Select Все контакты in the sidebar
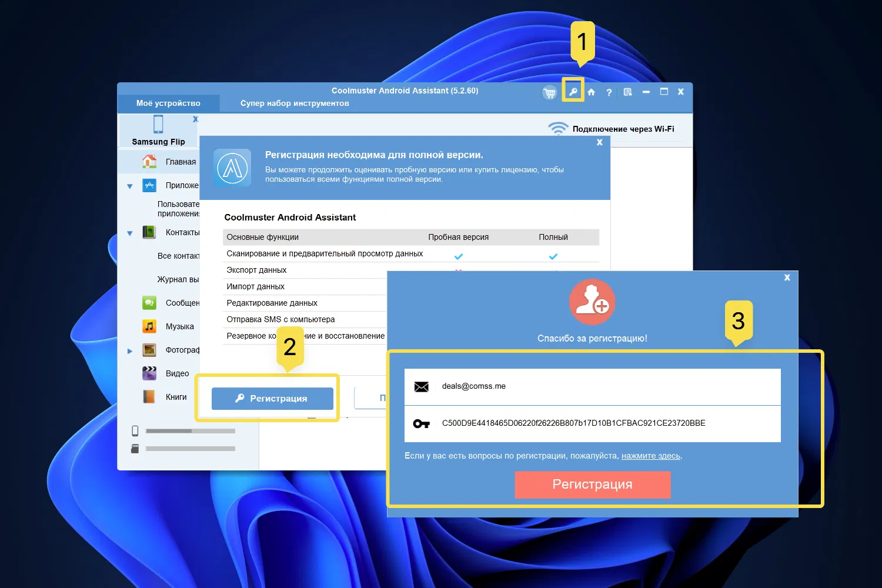 [x=178, y=256]
